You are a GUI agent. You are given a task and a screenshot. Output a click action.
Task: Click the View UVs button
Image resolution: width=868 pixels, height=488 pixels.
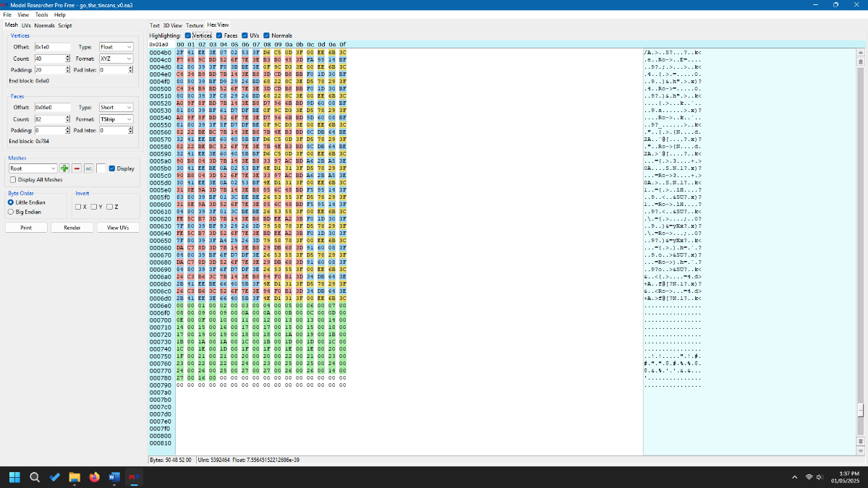[118, 228]
